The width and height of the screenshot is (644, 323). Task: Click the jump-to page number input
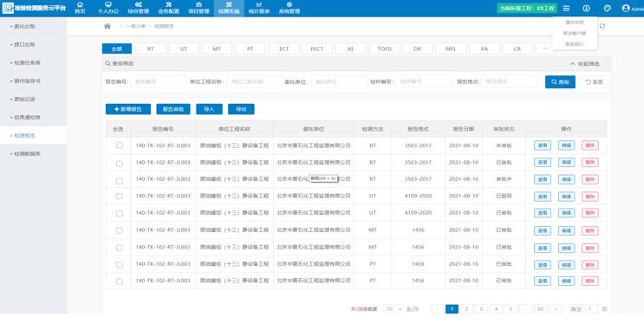(x=590, y=309)
